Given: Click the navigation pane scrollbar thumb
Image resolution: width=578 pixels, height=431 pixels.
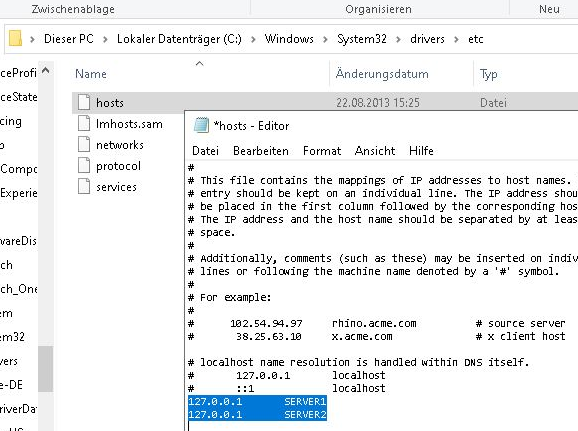Looking at the screenshot, I should click(x=45, y=369).
